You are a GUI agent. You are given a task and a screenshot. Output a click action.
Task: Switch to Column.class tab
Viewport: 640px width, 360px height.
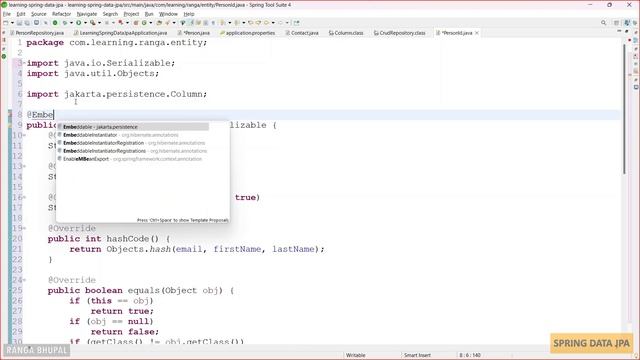(x=346, y=33)
